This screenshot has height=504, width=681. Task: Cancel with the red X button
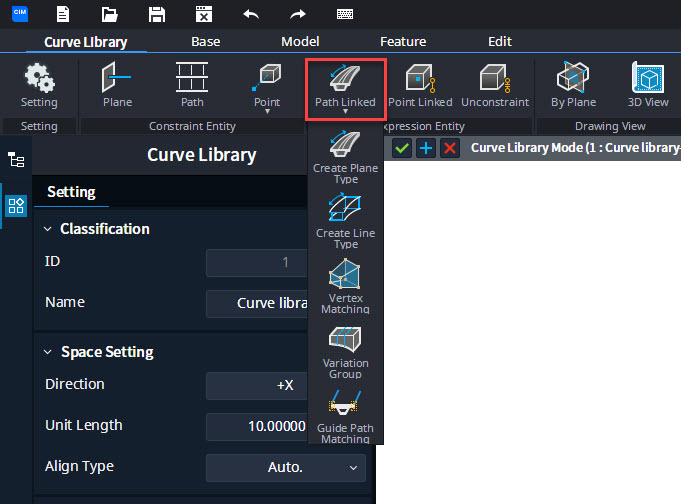coord(450,149)
